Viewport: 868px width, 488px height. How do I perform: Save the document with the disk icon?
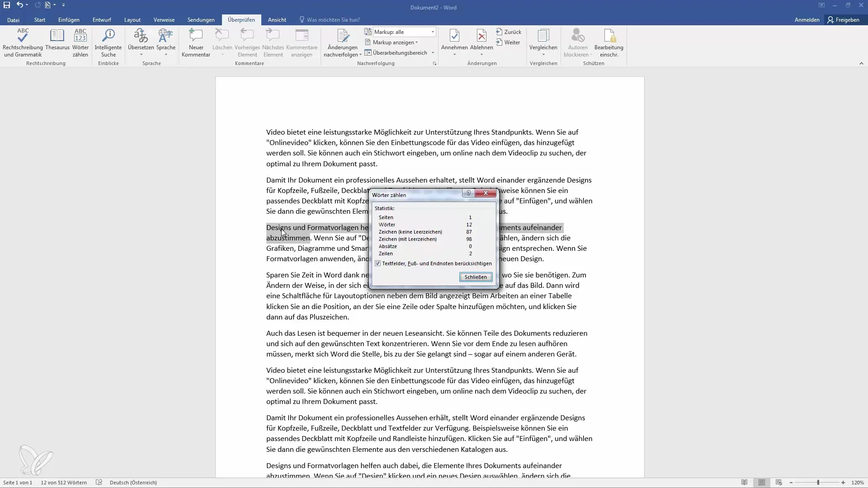click(7, 5)
